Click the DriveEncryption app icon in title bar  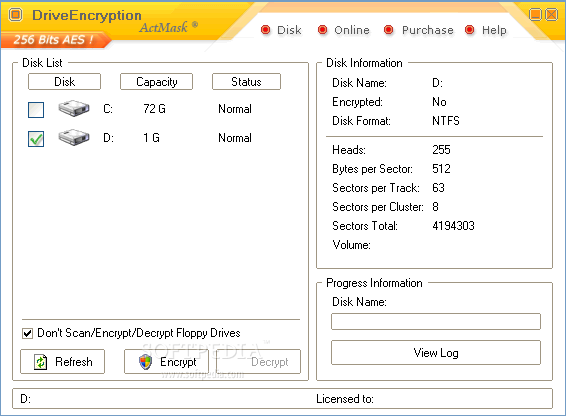(x=16, y=15)
